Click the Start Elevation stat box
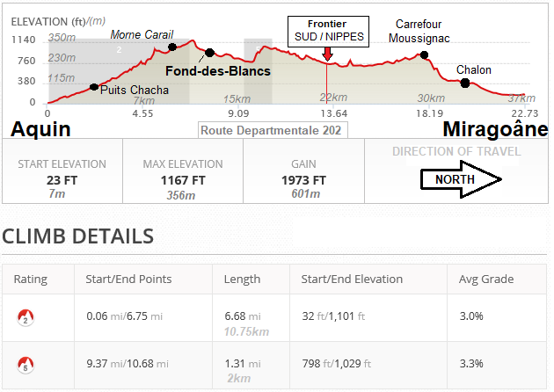Image resolution: width=554 pixels, height=392 pixels. [62, 179]
